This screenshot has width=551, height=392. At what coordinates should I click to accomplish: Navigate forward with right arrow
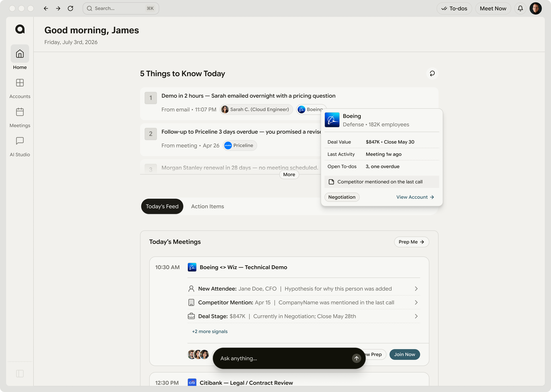(x=58, y=8)
